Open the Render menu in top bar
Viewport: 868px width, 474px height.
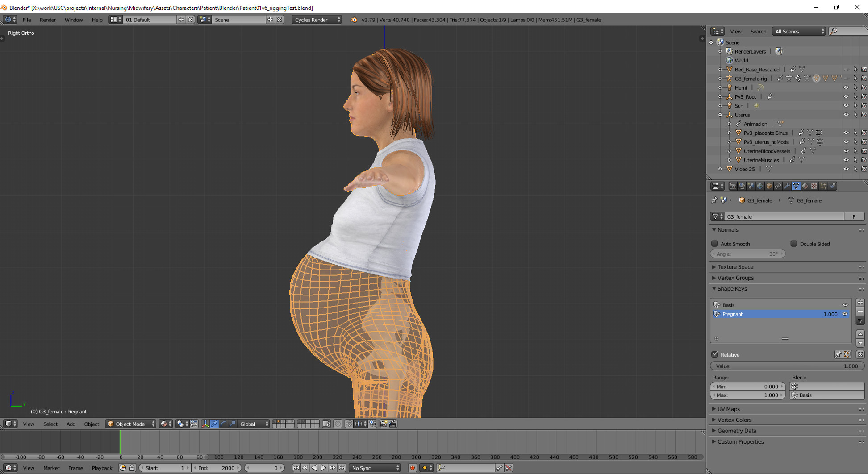[x=48, y=20]
